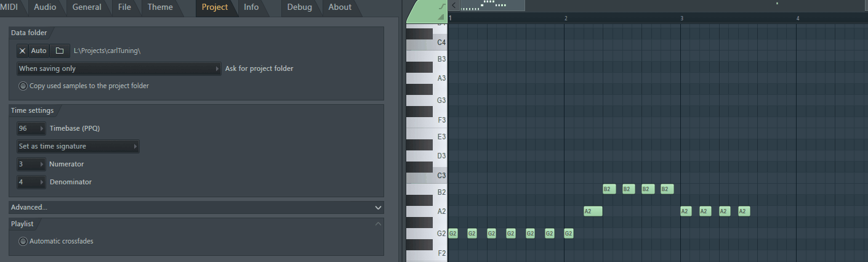Viewport: 868px width, 262px height.
Task: Click the 'Ask for project folder' label
Action: point(259,68)
